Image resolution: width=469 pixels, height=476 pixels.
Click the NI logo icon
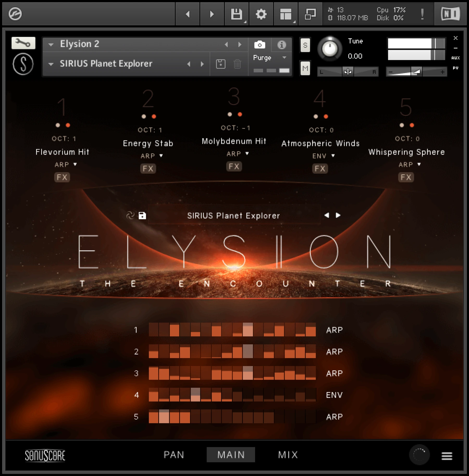click(x=450, y=14)
